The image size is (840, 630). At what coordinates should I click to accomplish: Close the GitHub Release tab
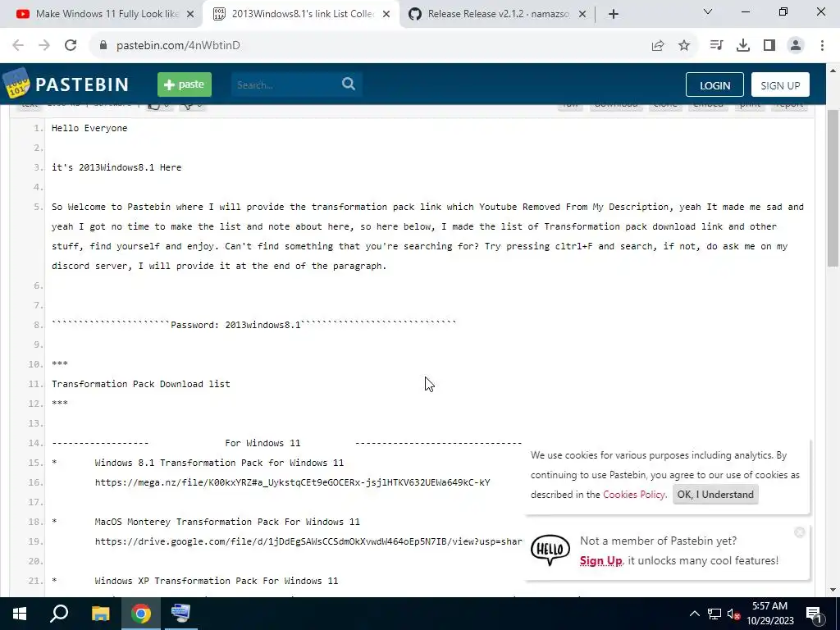[x=582, y=14]
